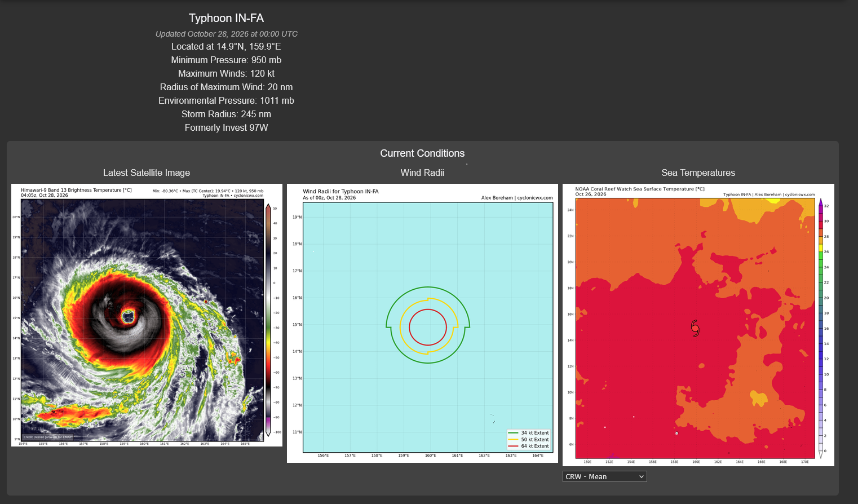The image size is (858, 504).
Task: Select the 'Updated October 28, 2026' text
Action: tap(226, 34)
